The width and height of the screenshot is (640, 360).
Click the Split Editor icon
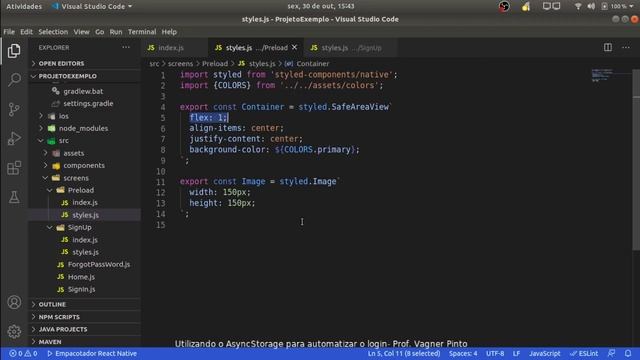tap(608, 47)
